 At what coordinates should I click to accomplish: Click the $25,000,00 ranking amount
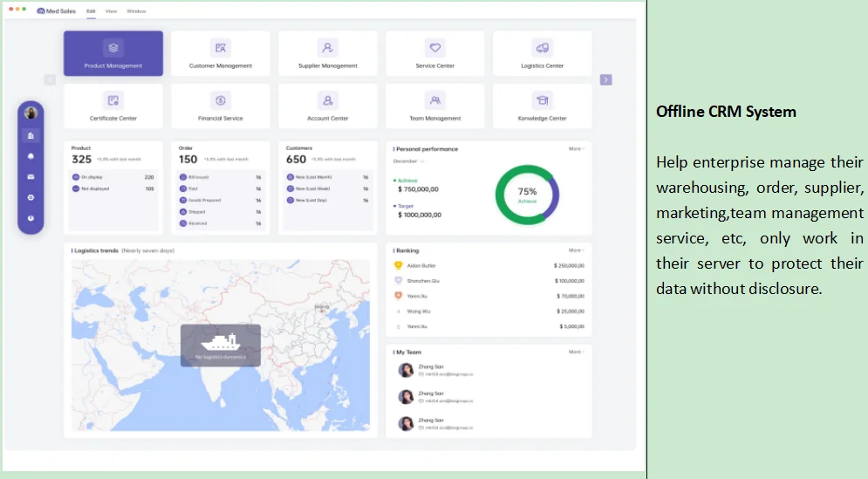click(x=571, y=311)
